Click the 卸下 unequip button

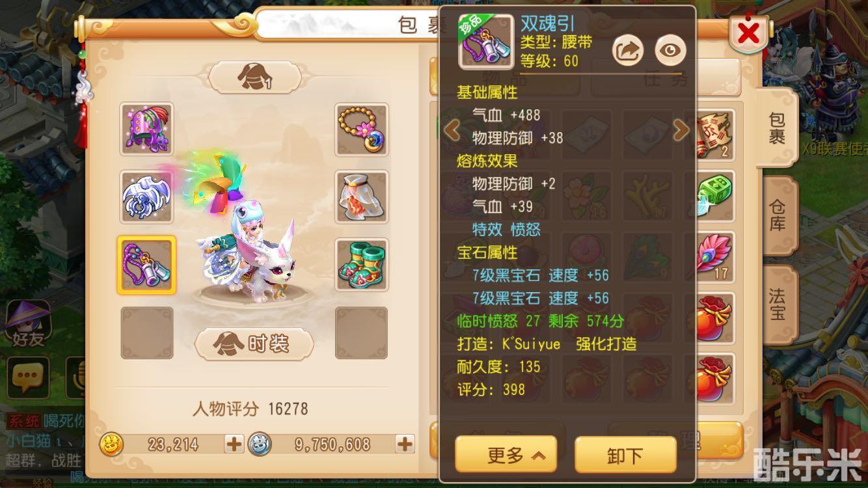[x=625, y=455]
